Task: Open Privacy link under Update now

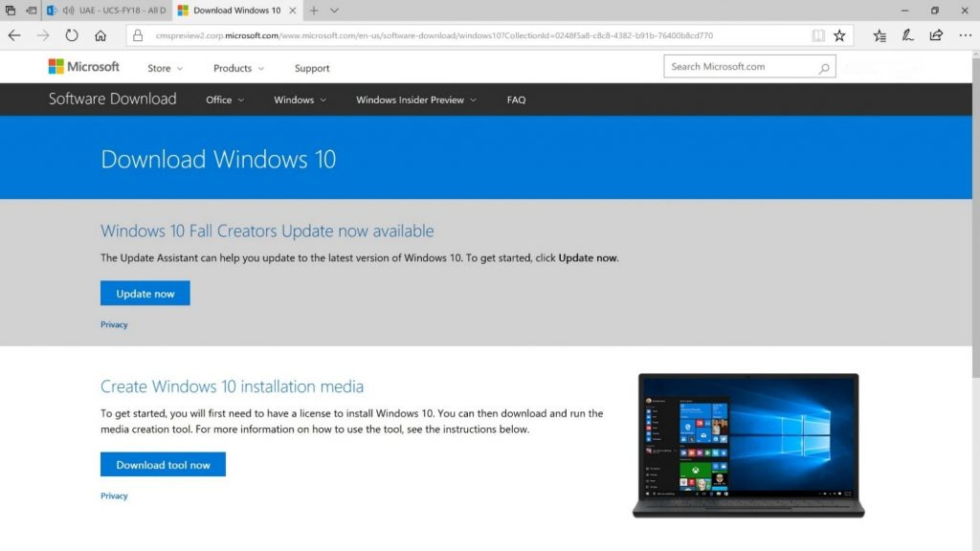Action: [x=114, y=325]
